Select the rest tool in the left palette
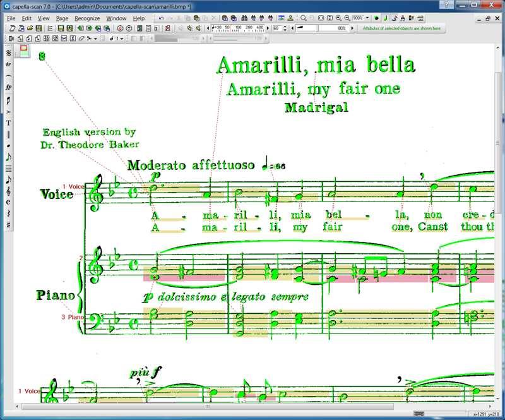Image resolution: width=505 pixels, height=420 pixels. [x=9, y=213]
